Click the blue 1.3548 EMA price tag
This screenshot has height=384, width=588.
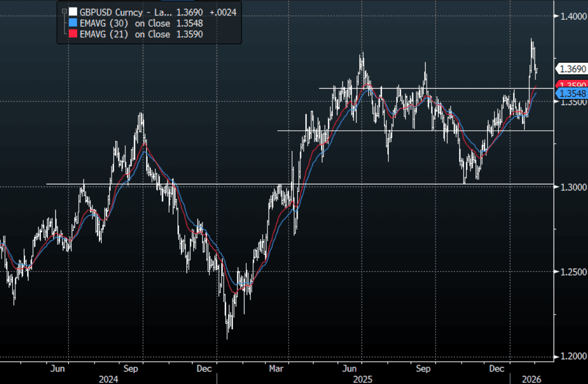click(571, 94)
